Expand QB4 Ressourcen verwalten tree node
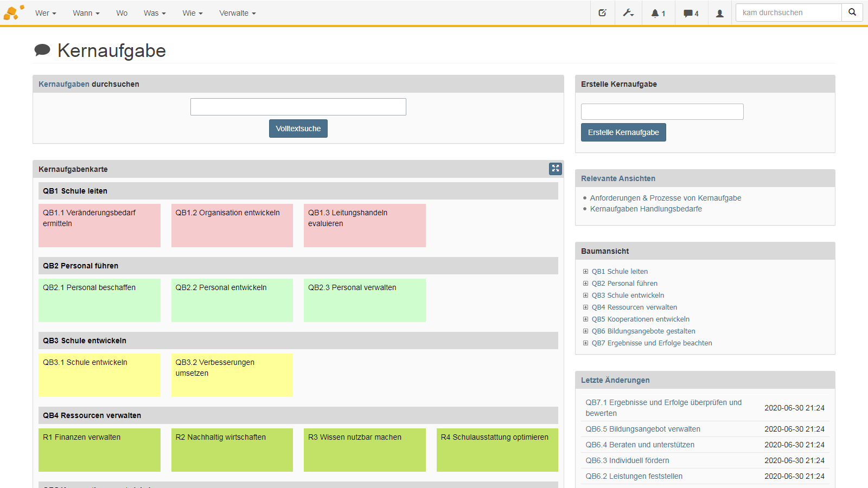This screenshot has height=488, width=868. (585, 307)
